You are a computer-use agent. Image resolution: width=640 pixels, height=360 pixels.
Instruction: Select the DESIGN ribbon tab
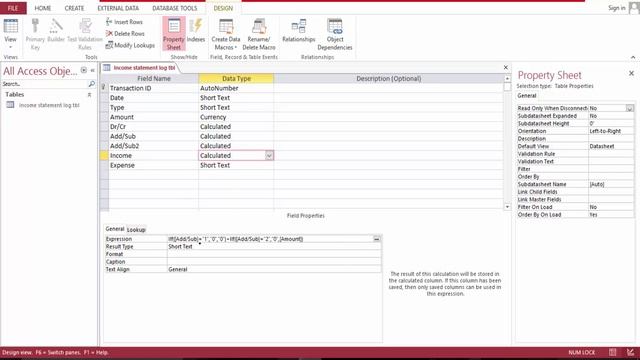point(223,8)
